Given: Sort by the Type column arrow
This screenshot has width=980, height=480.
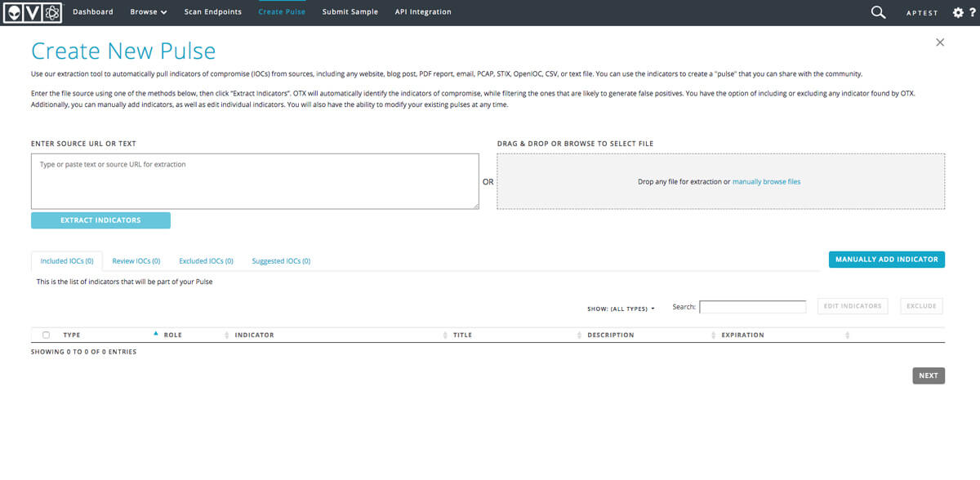Looking at the screenshot, I should [x=156, y=334].
